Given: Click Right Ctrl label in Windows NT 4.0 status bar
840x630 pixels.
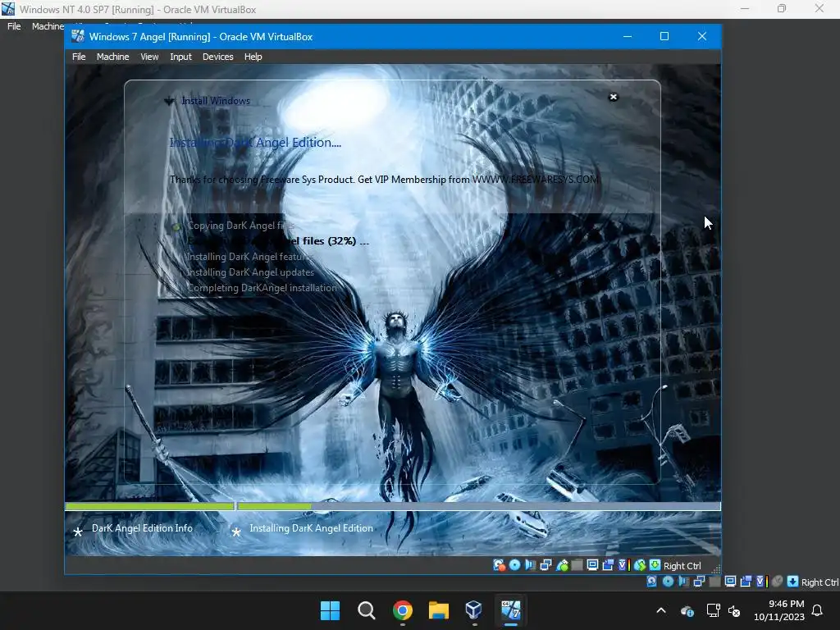Looking at the screenshot, I should click(x=820, y=582).
